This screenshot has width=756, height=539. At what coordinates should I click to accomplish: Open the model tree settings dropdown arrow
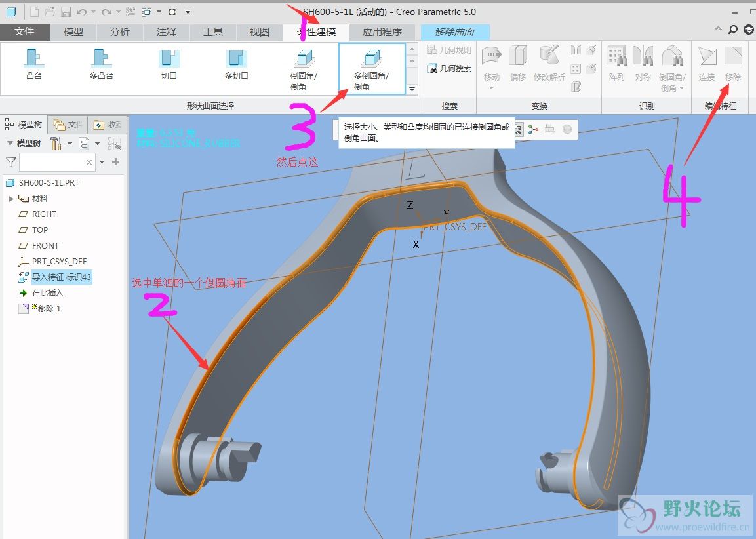(x=70, y=143)
